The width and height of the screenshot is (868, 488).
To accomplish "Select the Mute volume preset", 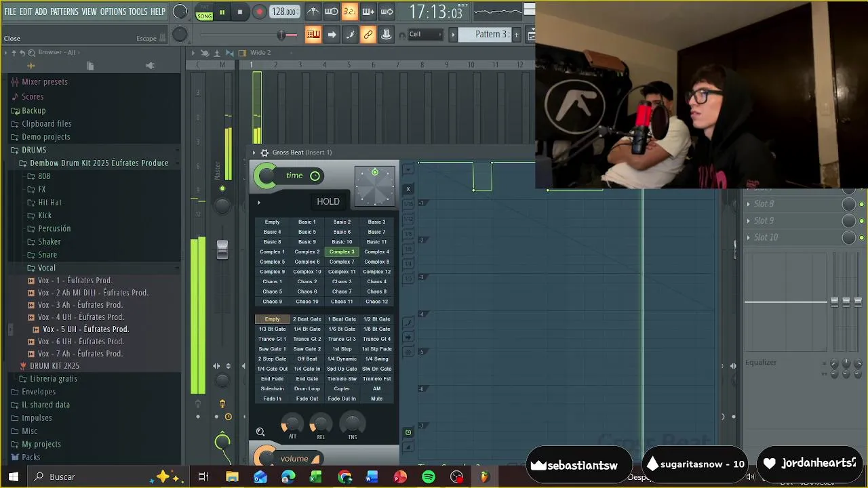I will point(376,399).
